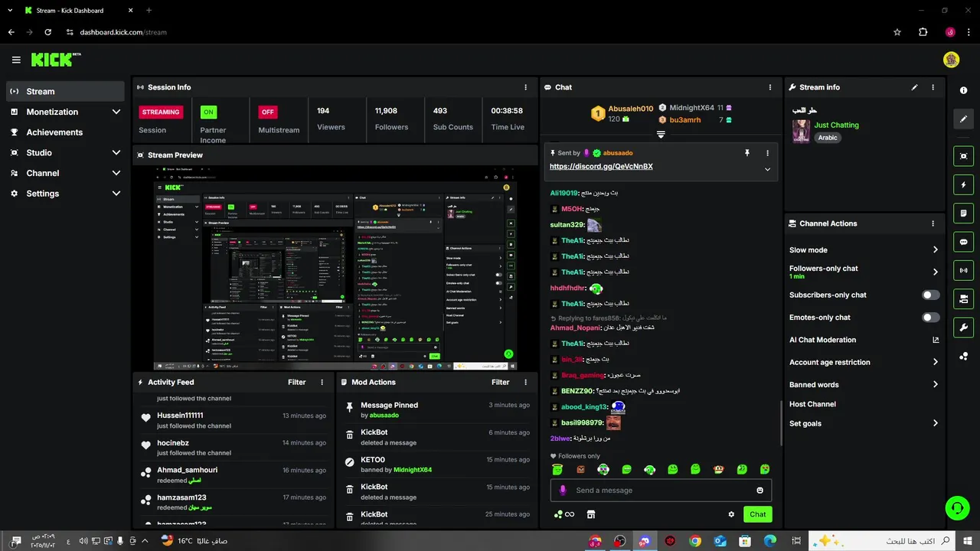Open the discord.gg pinned link
The height and width of the screenshot is (551, 980).
click(x=601, y=166)
